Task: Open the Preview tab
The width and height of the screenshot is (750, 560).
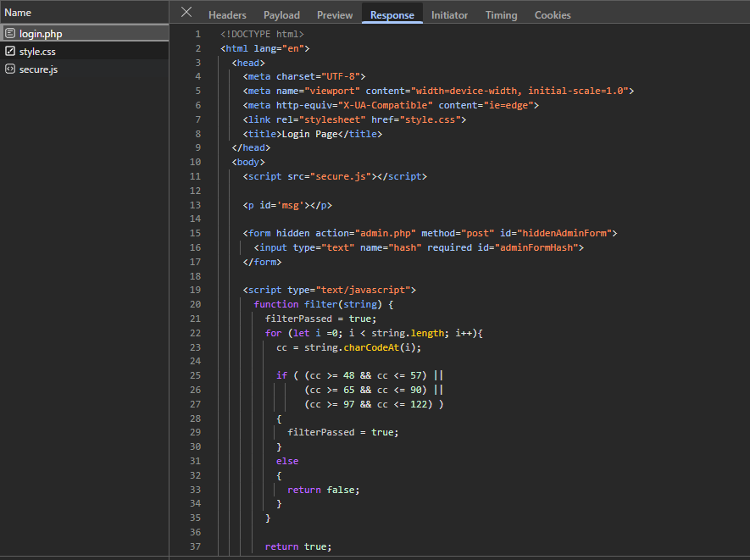Action: pos(335,15)
